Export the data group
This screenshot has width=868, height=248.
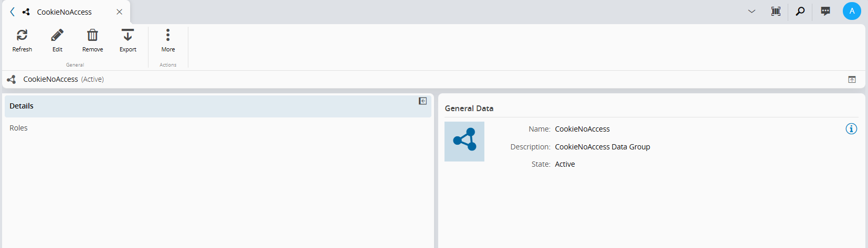pyautogui.click(x=128, y=40)
